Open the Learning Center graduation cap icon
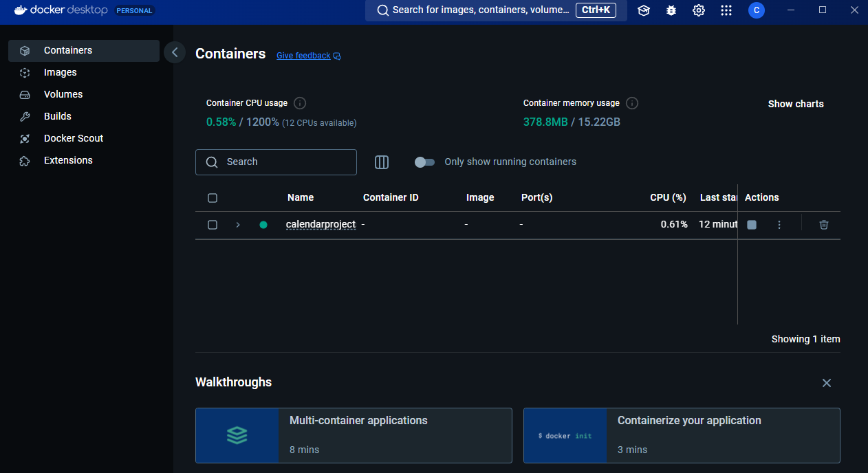 (644, 10)
